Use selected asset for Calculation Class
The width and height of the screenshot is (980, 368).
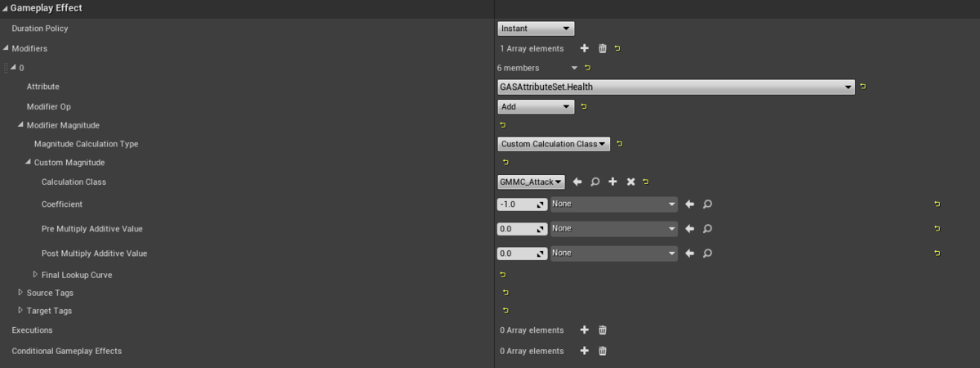577,182
